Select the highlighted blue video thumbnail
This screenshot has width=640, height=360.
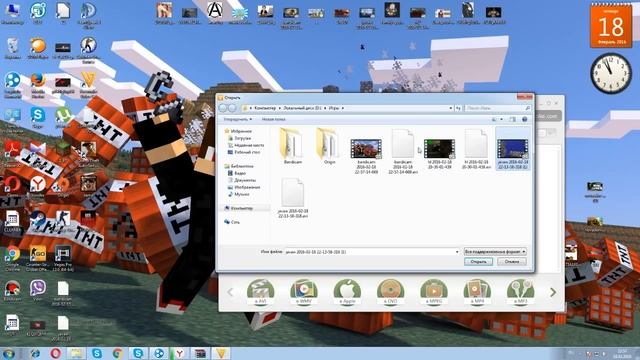[x=513, y=149]
